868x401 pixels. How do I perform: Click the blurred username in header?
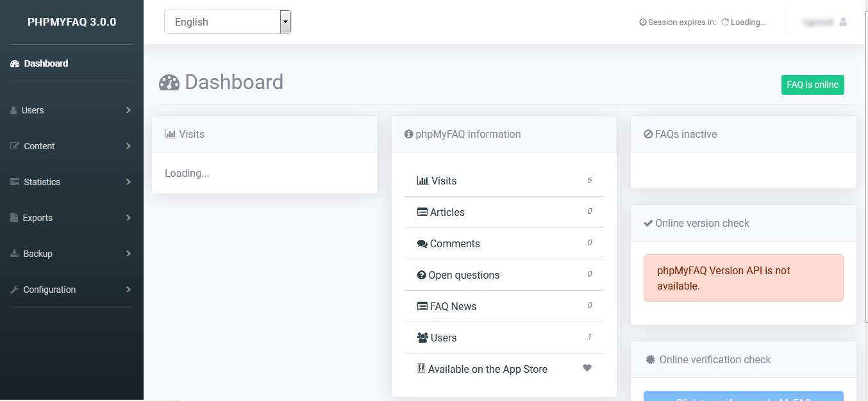point(818,22)
